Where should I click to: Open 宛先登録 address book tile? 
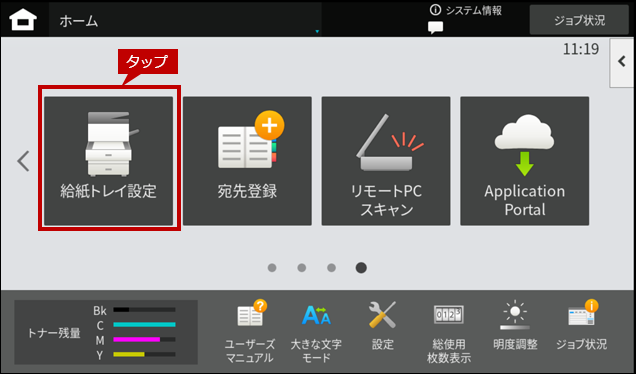pyautogui.click(x=247, y=161)
